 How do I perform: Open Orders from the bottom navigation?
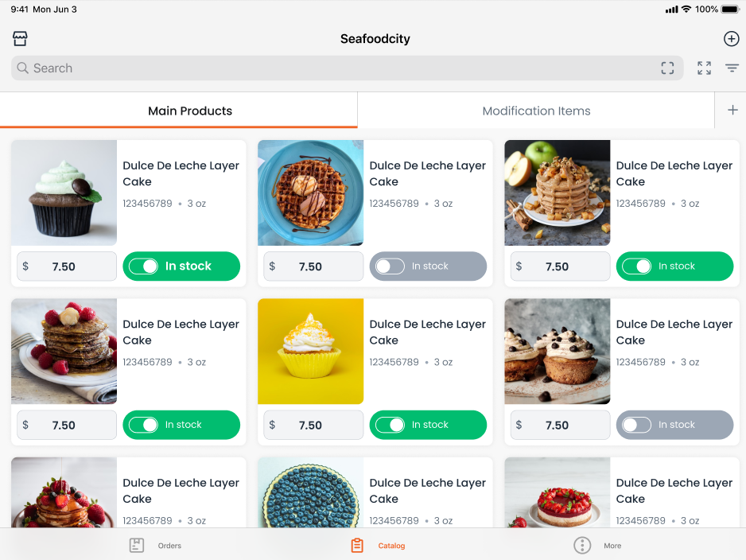pyautogui.click(x=156, y=545)
